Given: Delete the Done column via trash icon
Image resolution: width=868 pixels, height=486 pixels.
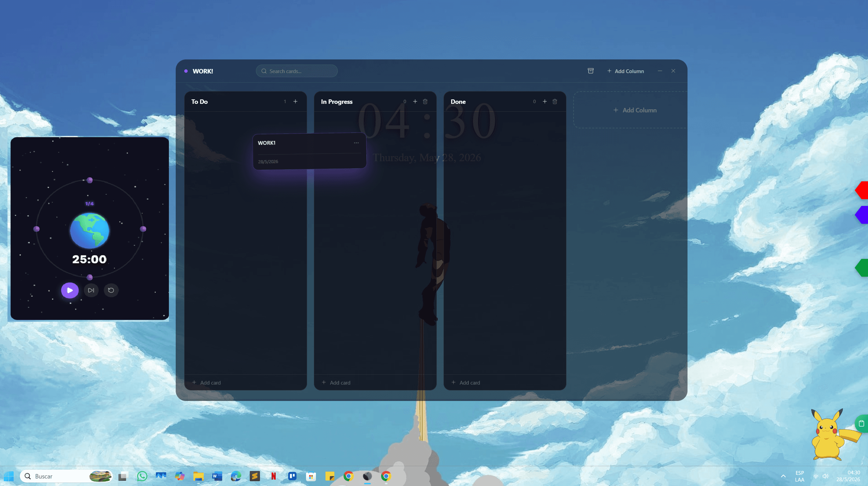Looking at the screenshot, I should (x=555, y=101).
